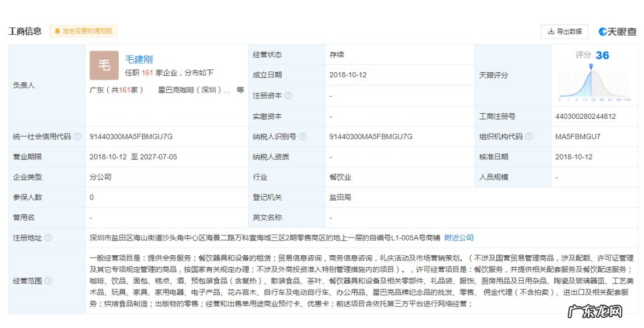This screenshot has height=328, width=644.
Task: Click the 导出数据 export button
Action: (x=563, y=31)
